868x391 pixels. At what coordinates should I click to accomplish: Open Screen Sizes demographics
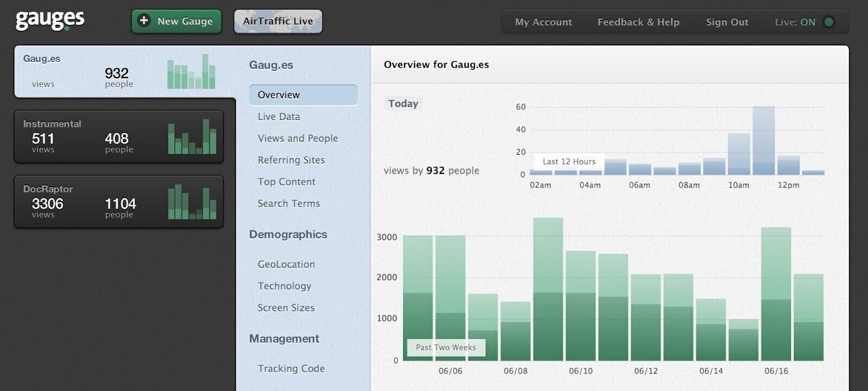(286, 307)
